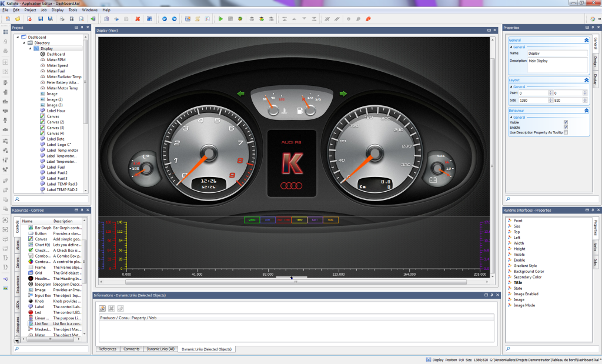Screen dimensions: 602x364
Task: Select Label Hour in project tree
Action: tap(56, 111)
